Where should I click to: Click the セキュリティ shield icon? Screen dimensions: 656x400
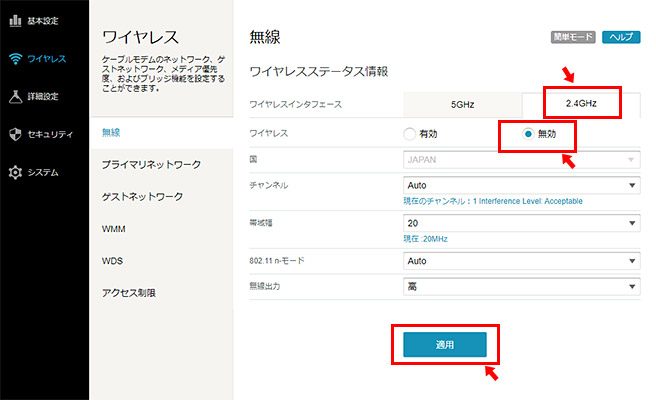point(14,134)
